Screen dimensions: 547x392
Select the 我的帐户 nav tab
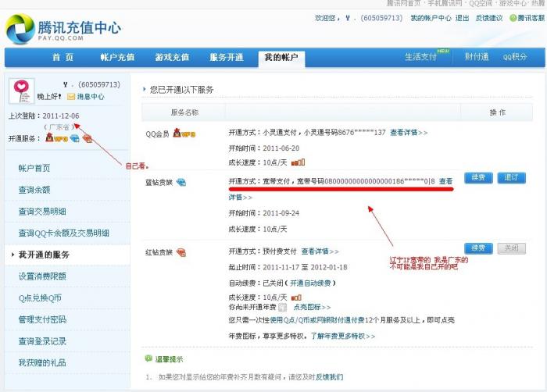click(281, 58)
